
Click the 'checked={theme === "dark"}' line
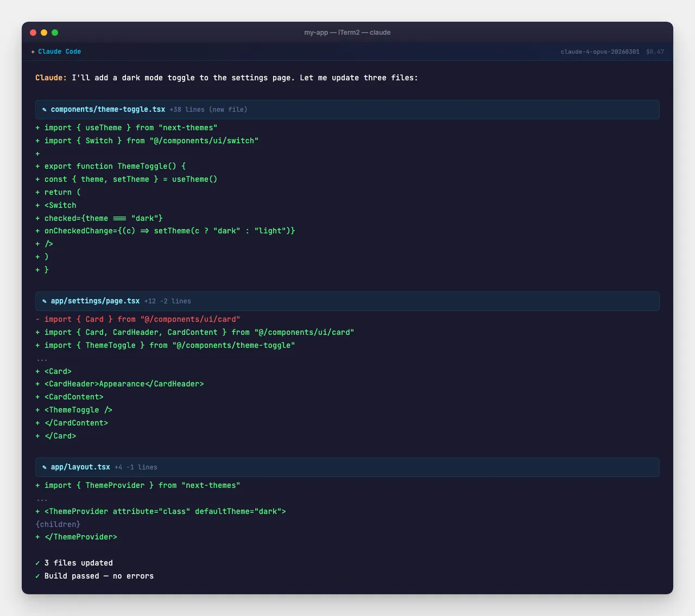99,218
